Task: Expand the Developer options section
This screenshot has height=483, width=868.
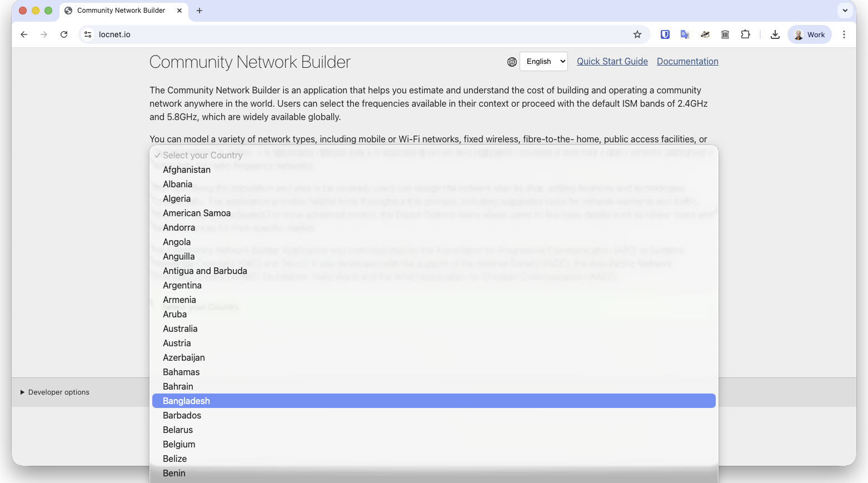Action: point(54,392)
